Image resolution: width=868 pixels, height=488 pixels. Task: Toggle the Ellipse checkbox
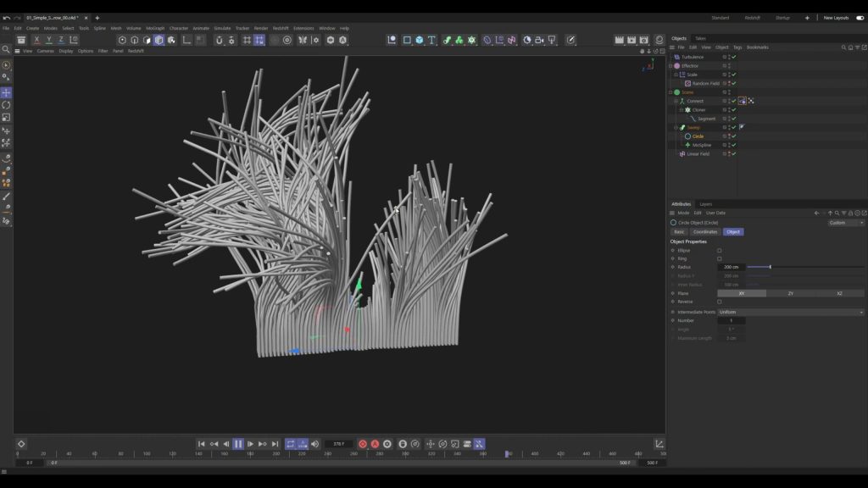tap(720, 251)
